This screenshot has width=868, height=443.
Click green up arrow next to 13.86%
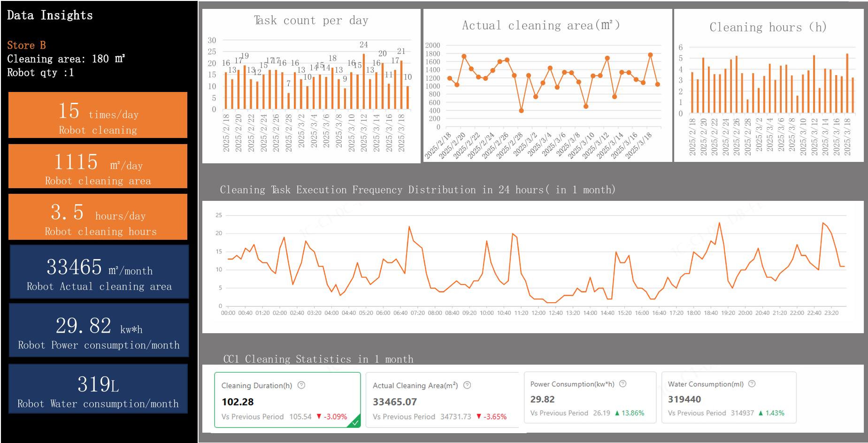[617, 413]
